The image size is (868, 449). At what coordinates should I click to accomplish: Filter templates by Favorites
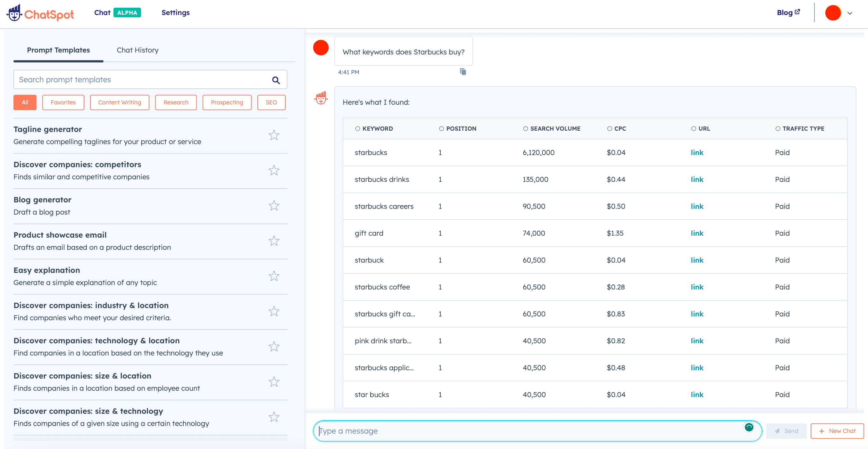point(63,102)
